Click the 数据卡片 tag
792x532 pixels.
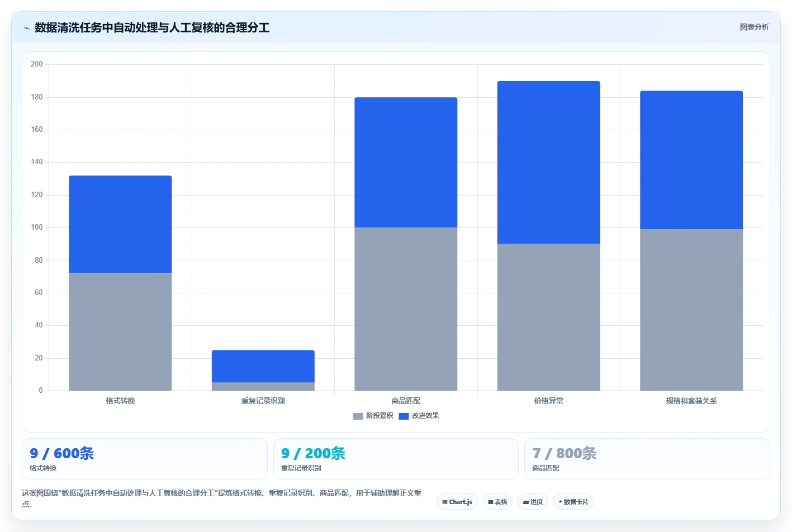pyautogui.click(x=573, y=502)
